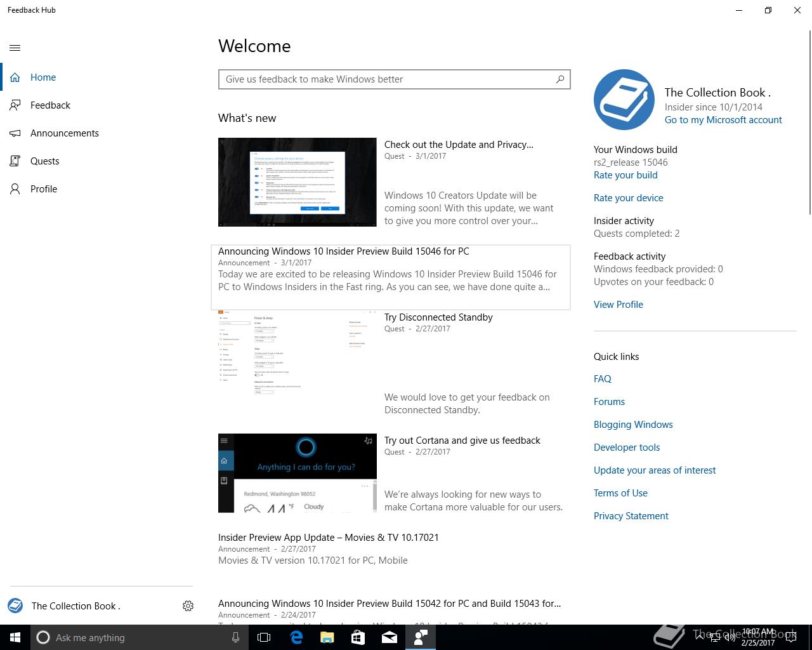
Task: Open Task View from the taskbar
Action: click(x=264, y=637)
